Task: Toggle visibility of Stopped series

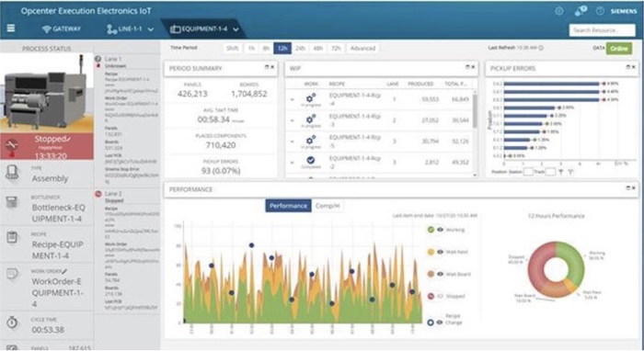Action: point(440,296)
